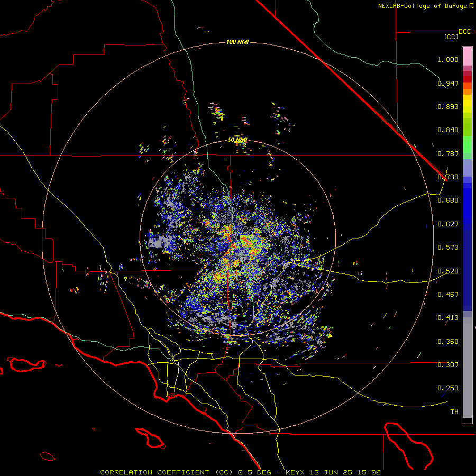Screen dimensions: 476x476
Task: Pick the gray band beside 0.307
Action: click(467, 368)
